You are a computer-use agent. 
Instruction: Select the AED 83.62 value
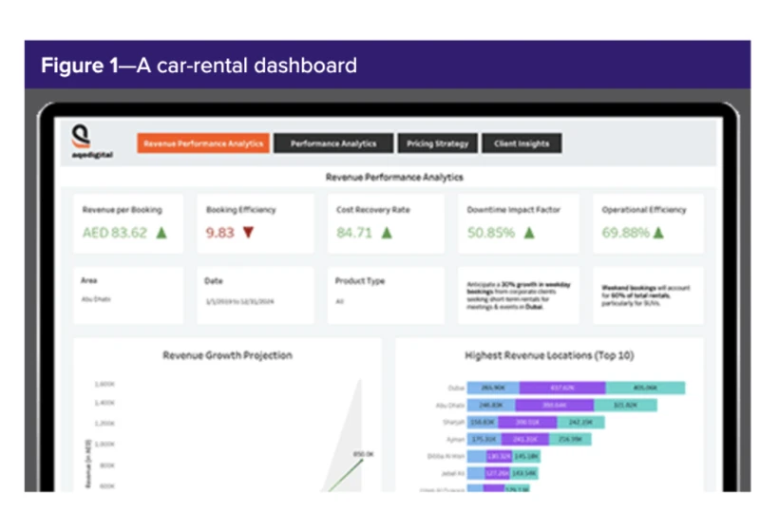coord(114,233)
